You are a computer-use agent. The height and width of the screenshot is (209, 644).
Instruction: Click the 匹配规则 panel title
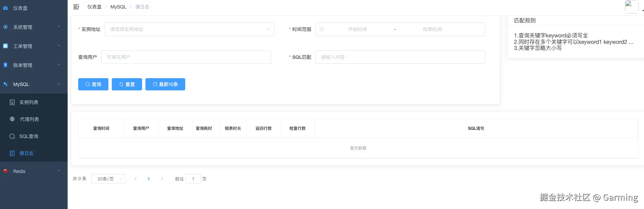coord(525,20)
